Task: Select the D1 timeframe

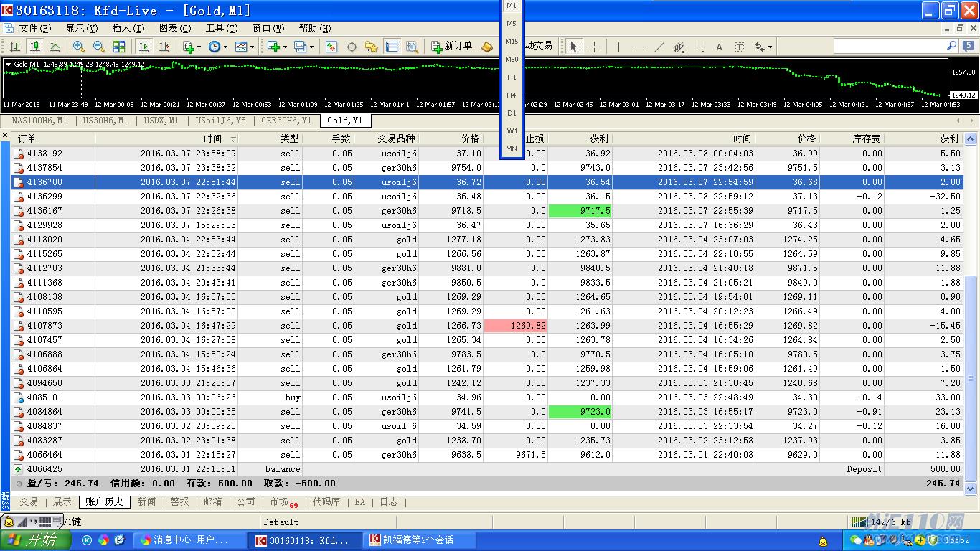Action: tap(512, 113)
